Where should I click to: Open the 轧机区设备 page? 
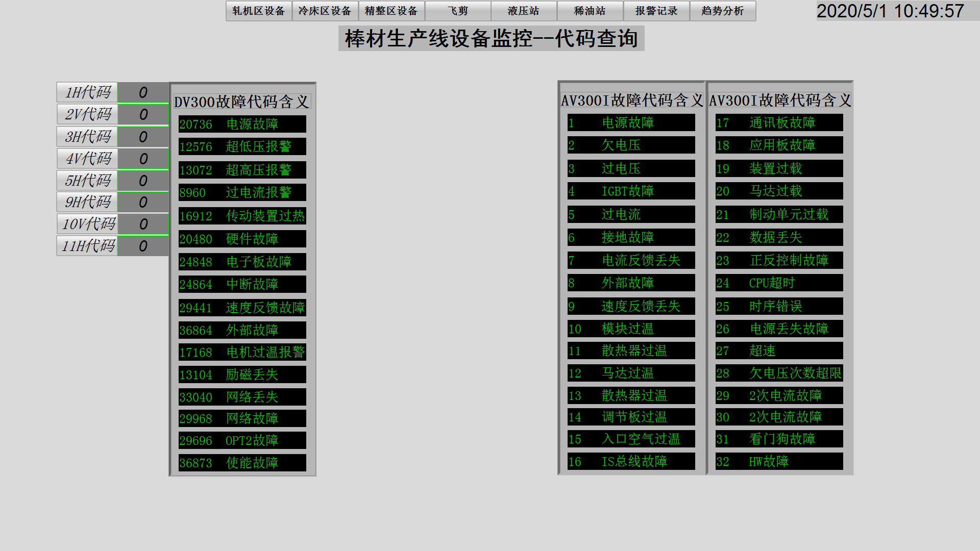pyautogui.click(x=259, y=11)
